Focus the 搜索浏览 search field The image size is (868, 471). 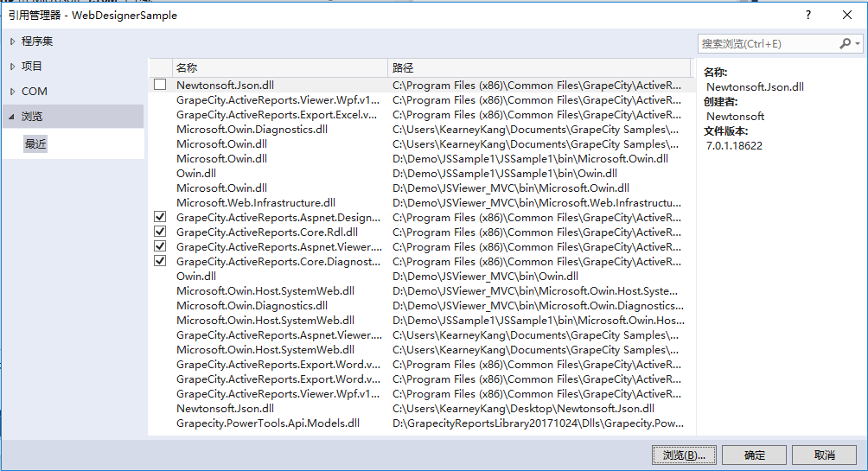click(769, 44)
